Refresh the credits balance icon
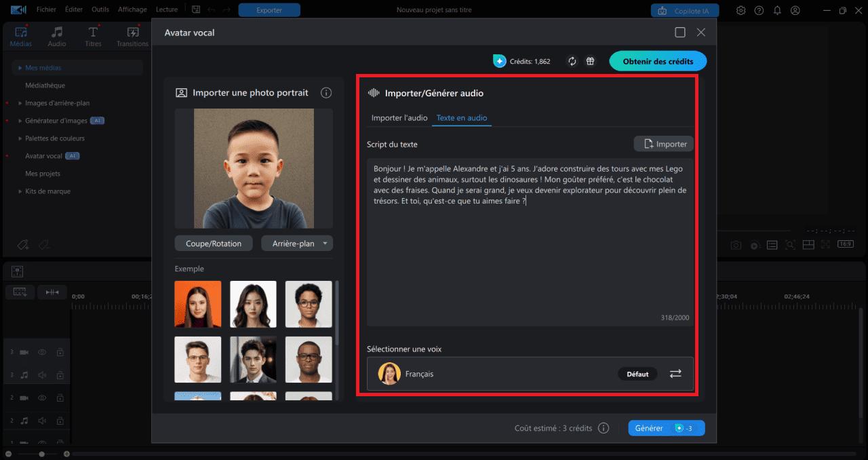The width and height of the screenshot is (868, 460). [572, 61]
